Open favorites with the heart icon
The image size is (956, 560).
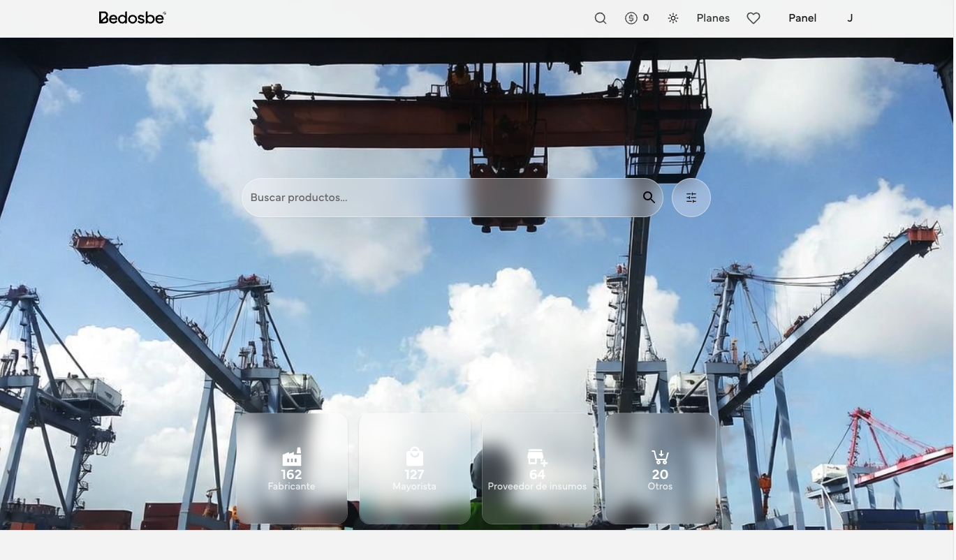pos(753,18)
